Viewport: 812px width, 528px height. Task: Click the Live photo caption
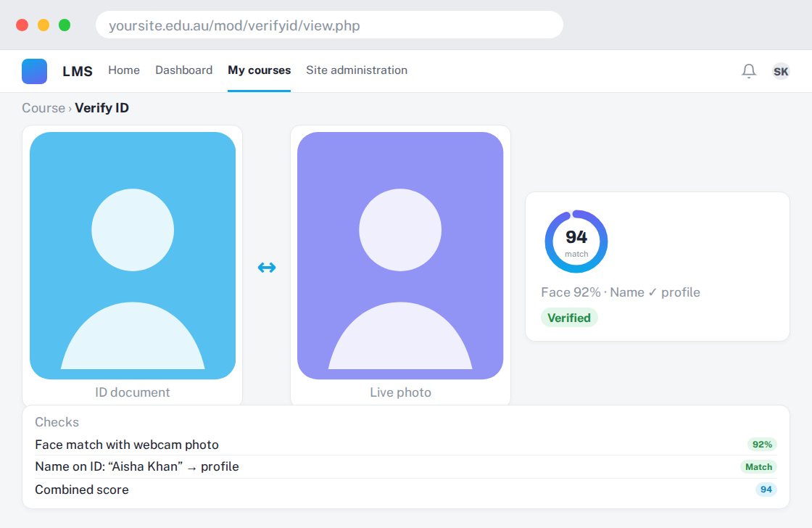point(400,392)
